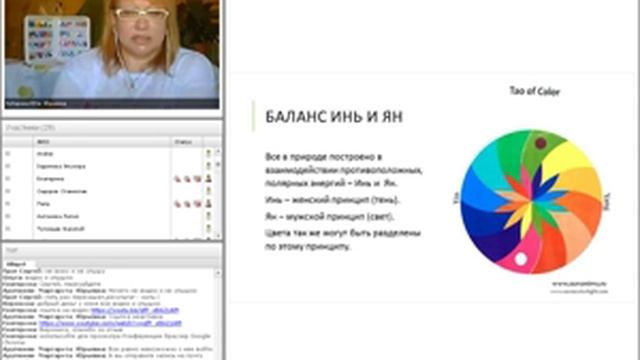This screenshot has height=360, width=640.
Task: Click the first status icon in Екатерина's row
Action: pyautogui.click(x=178, y=179)
